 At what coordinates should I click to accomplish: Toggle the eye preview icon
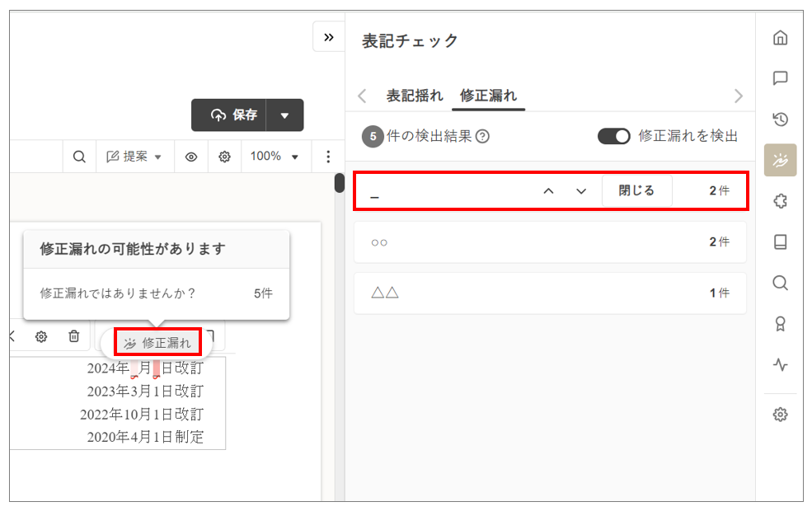(x=190, y=157)
